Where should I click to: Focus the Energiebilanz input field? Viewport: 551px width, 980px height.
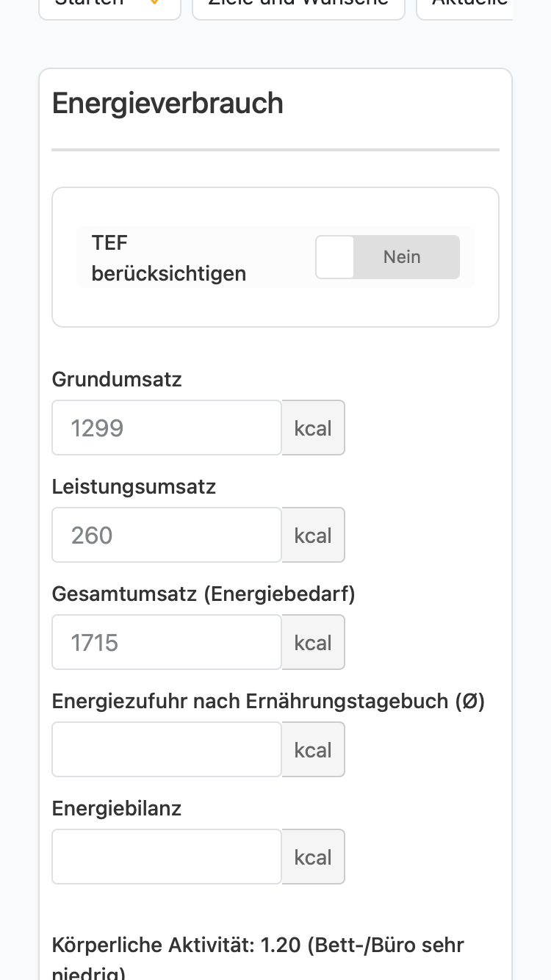point(167,857)
